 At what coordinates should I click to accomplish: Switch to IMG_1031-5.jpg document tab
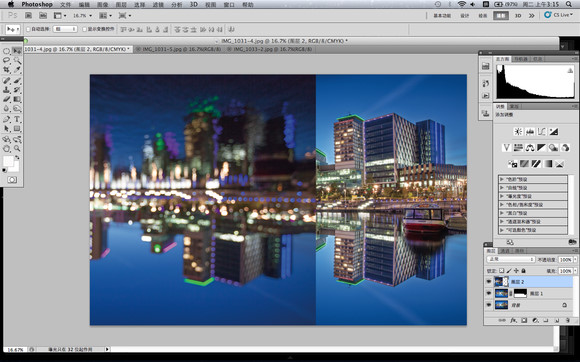181,49
